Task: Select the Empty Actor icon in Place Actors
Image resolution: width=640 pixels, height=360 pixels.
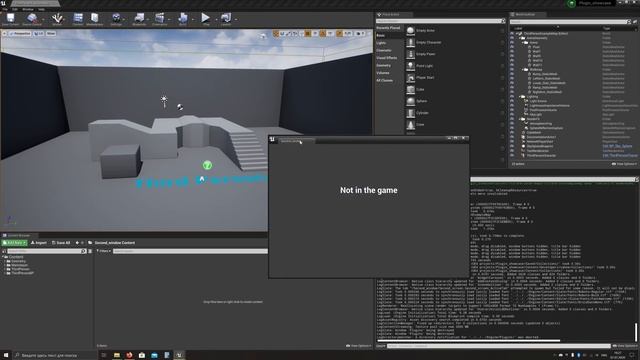Action: 410,31
